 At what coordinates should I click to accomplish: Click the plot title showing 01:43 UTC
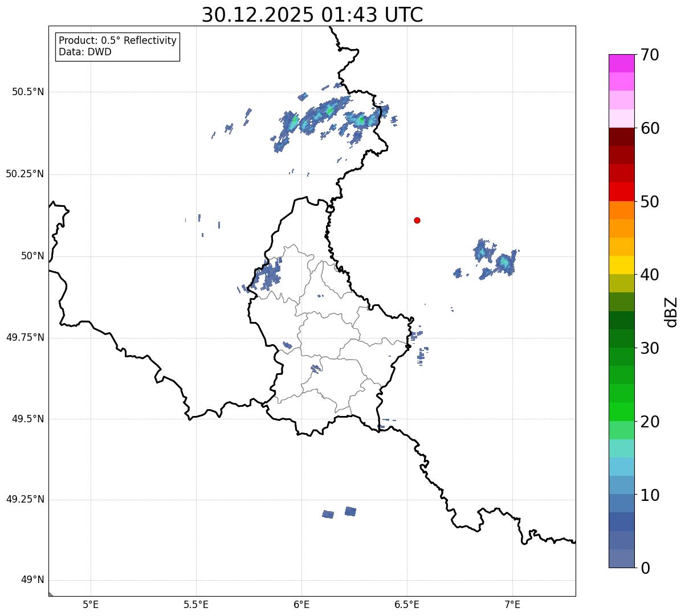312,15
